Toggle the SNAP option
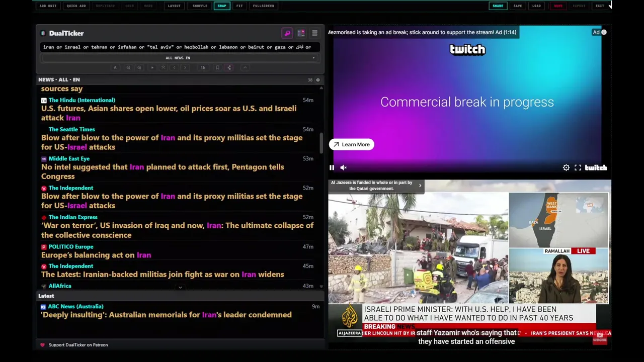Image resolution: width=644 pixels, height=362 pixels. coord(222,6)
